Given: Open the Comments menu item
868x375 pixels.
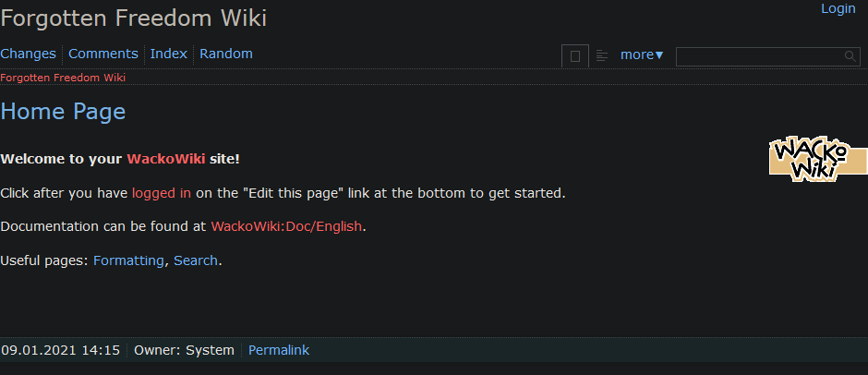Looking at the screenshot, I should 103,54.
